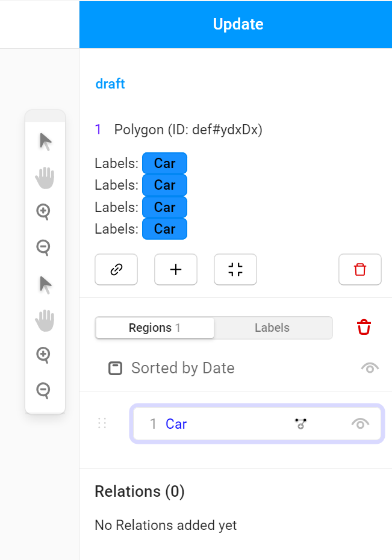Toggle visibility of all regions
The width and height of the screenshot is (392, 560).
click(x=370, y=368)
